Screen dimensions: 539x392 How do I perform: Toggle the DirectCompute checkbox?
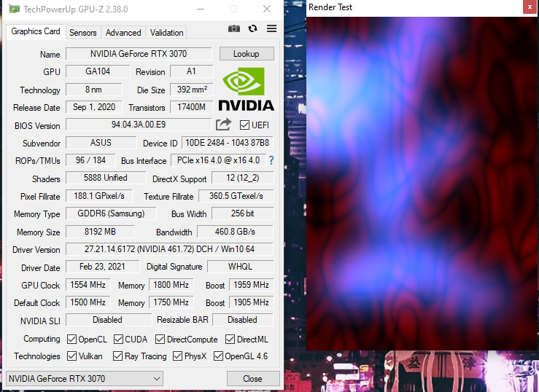(x=160, y=339)
